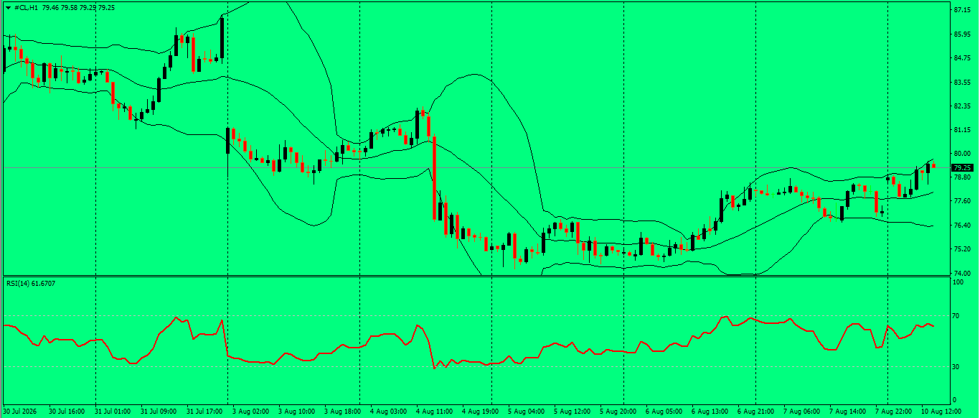
Task: Click the RSI(14) 61.6707 indicator label
Action: 31,284
